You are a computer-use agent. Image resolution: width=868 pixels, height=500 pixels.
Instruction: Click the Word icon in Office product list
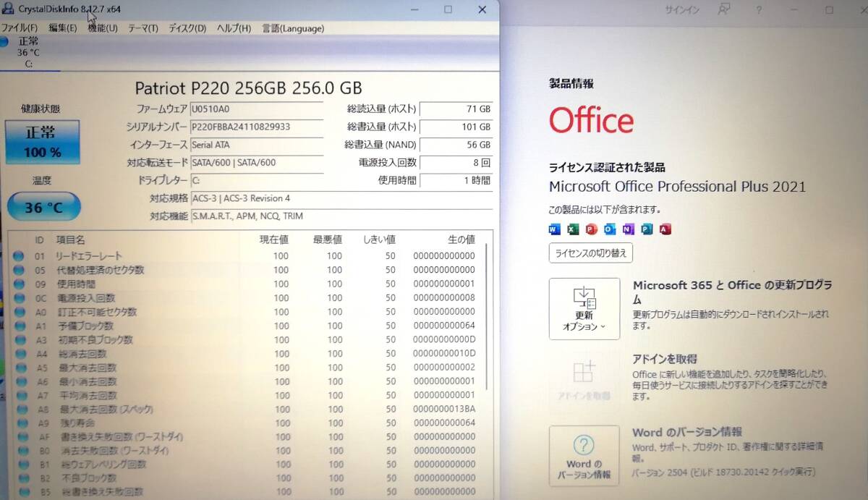(x=555, y=229)
